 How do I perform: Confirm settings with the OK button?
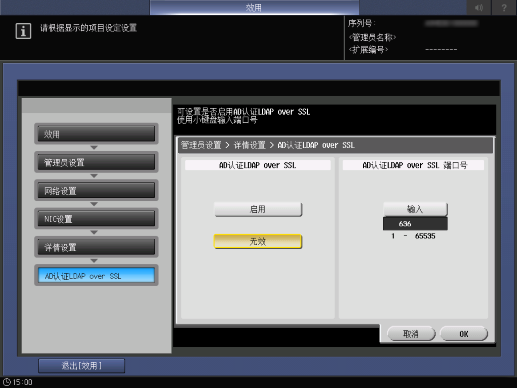click(464, 334)
